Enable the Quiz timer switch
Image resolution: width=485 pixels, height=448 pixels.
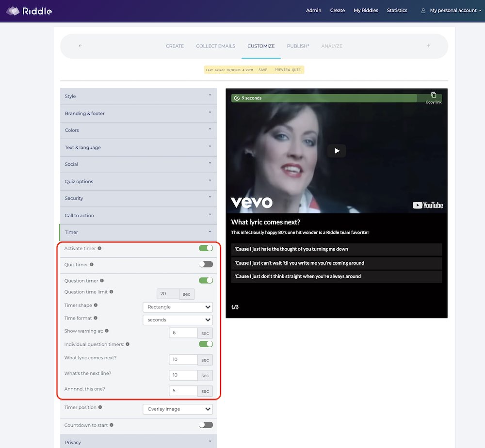tap(206, 264)
